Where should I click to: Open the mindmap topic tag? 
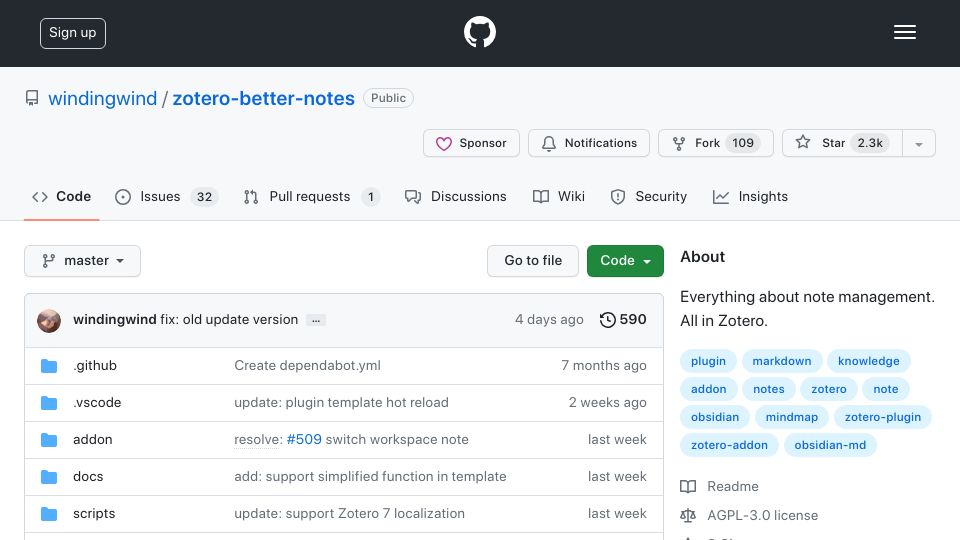[792, 418]
